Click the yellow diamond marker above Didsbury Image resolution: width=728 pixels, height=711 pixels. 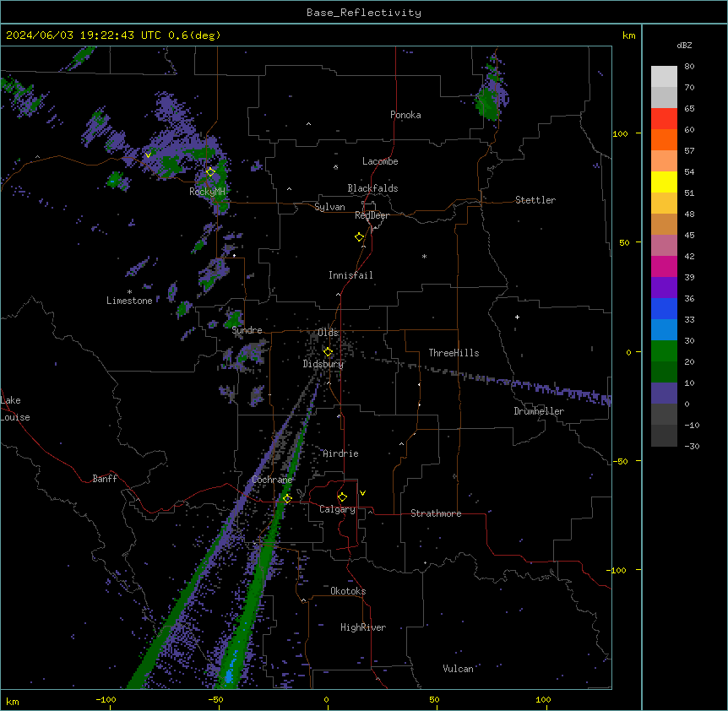coord(328,352)
